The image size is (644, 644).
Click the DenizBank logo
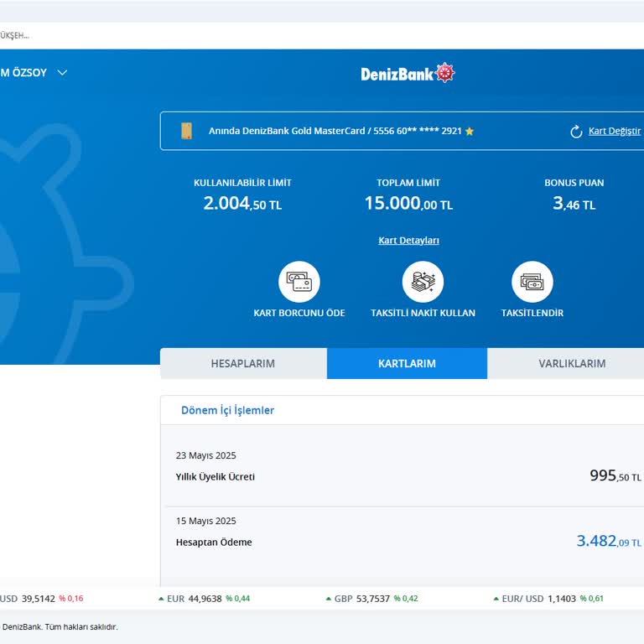408,74
